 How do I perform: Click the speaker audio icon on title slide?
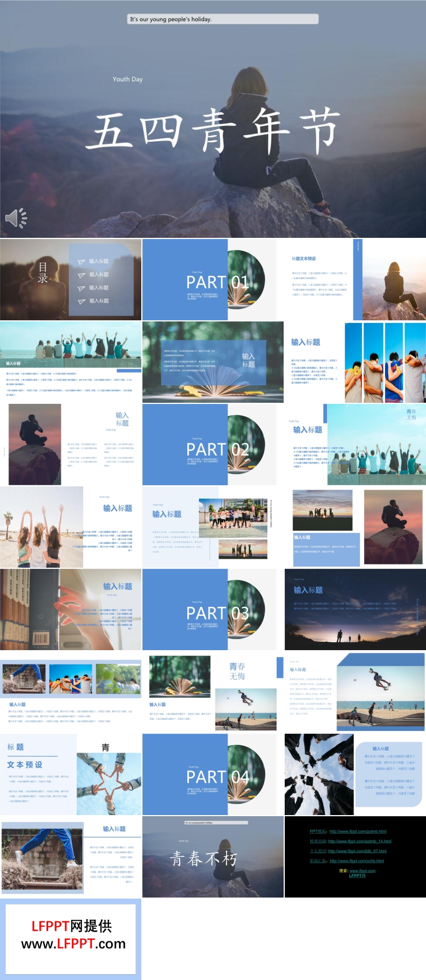click(x=16, y=218)
